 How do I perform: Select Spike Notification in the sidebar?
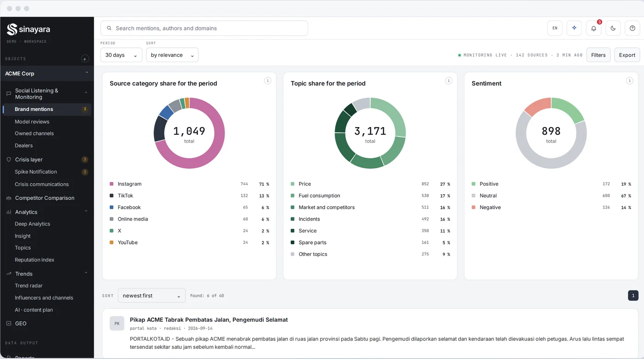[x=36, y=172]
